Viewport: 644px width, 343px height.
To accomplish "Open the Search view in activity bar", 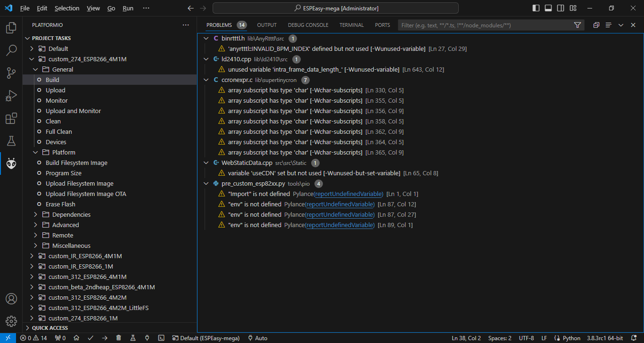I will point(11,50).
